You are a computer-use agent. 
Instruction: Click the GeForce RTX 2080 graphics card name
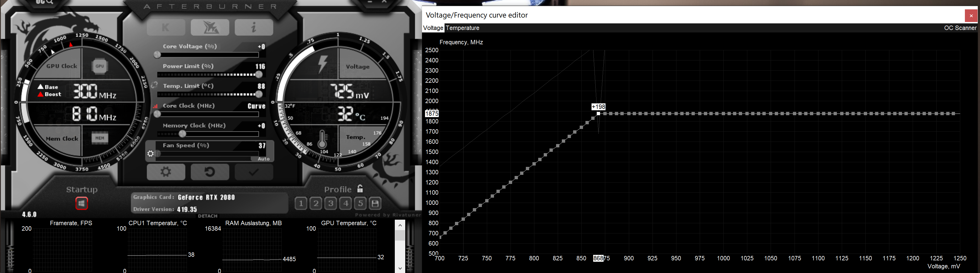(x=207, y=197)
